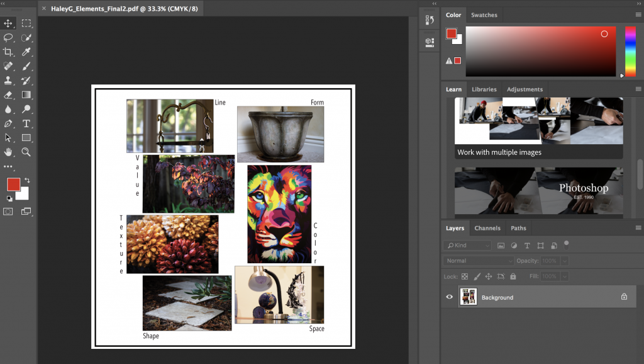Select the Clone Stamp tool
This screenshot has width=644, height=364.
click(x=8, y=81)
